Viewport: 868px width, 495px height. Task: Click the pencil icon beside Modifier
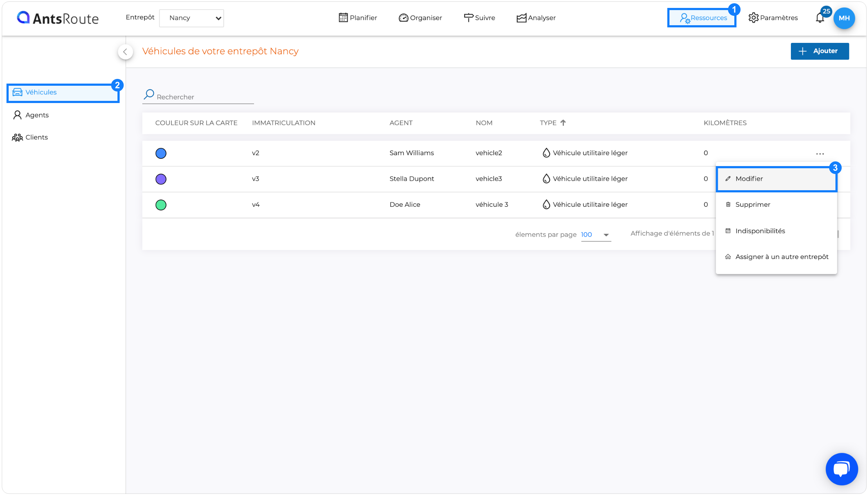click(x=728, y=179)
